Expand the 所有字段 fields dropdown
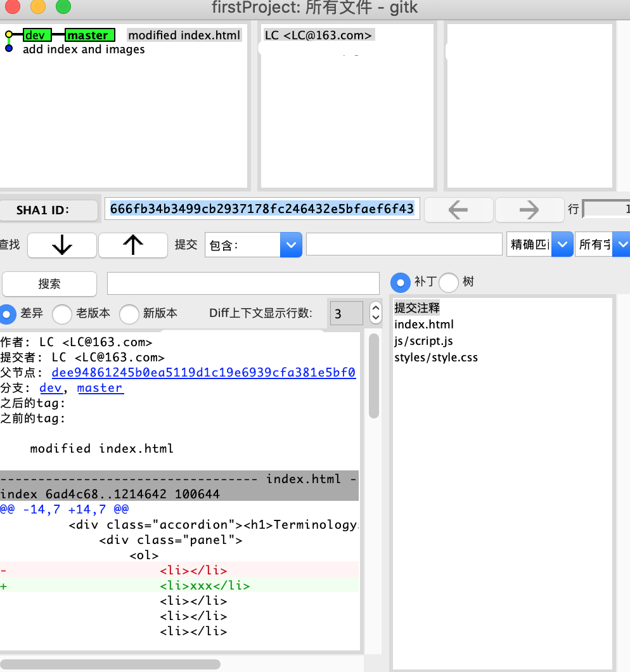Viewport: 630px width, 672px height. (x=621, y=245)
